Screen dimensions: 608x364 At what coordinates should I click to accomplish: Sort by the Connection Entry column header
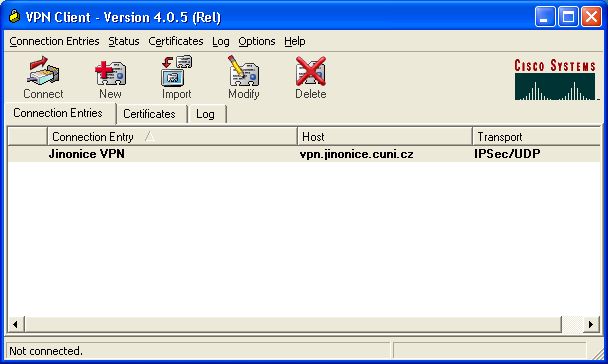pos(172,136)
